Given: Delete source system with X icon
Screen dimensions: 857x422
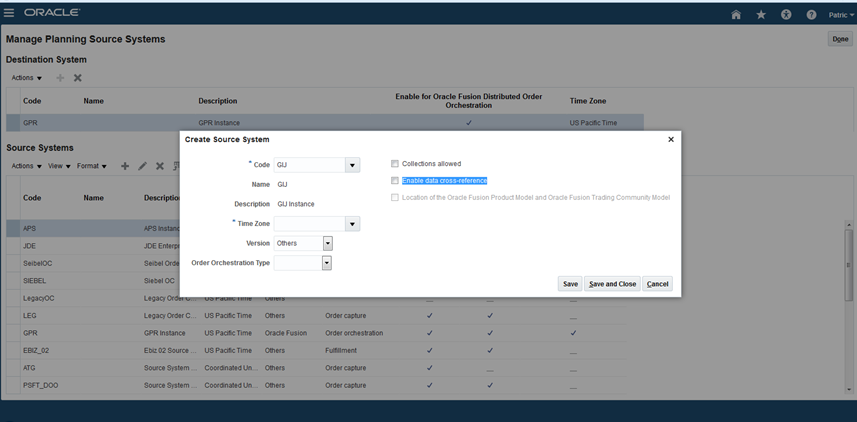Looking at the screenshot, I should point(160,166).
